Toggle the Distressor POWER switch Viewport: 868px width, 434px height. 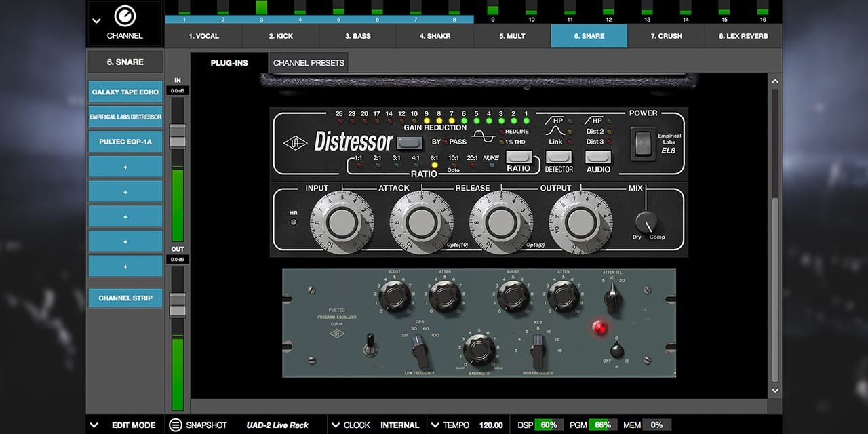click(644, 142)
